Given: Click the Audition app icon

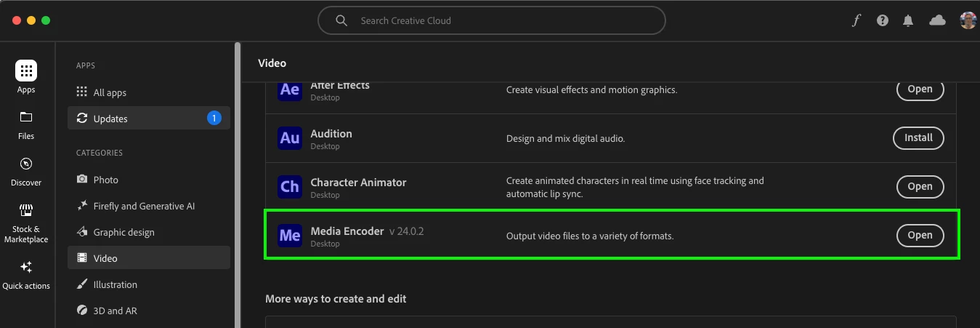Looking at the screenshot, I should point(290,138).
